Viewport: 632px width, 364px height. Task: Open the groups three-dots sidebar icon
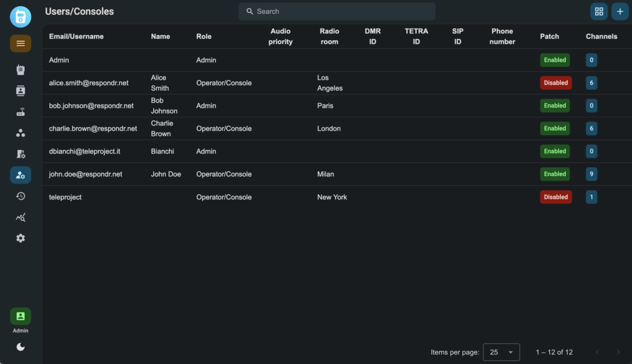tap(20, 133)
